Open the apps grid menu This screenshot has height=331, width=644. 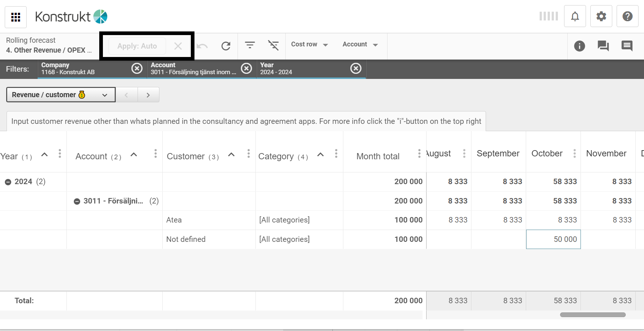pyautogui.click(x=16, y=17)
